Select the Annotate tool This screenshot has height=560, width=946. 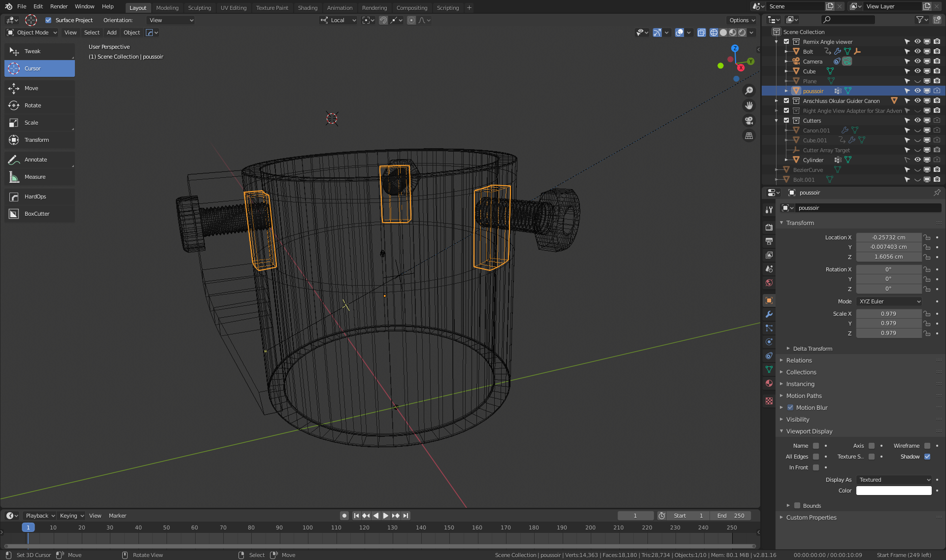click(x=35, y=160)
